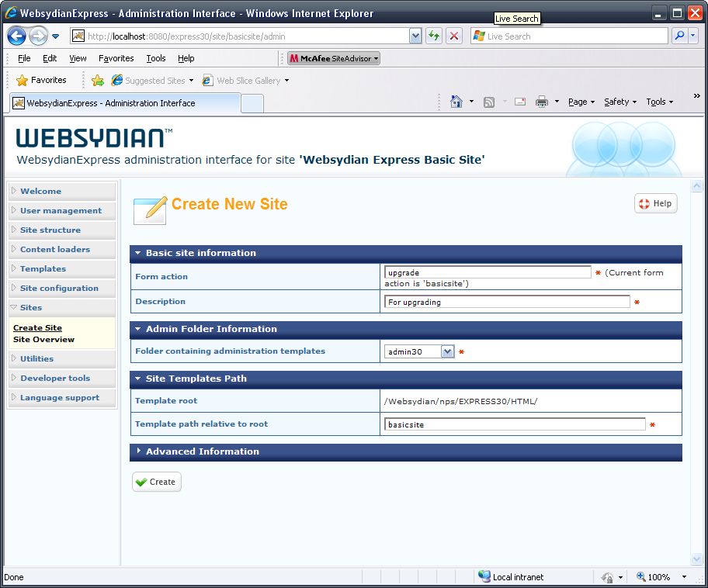This screenshot has width=708, height=588.
Task: Click the scrollbar up arrow
Action: point(696,185)
